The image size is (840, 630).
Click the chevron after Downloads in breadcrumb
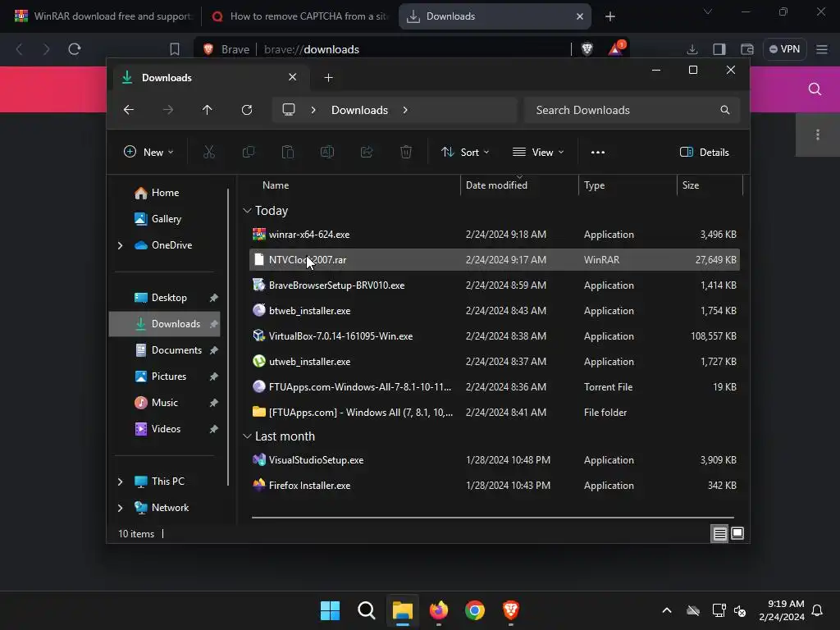[405, 110]
